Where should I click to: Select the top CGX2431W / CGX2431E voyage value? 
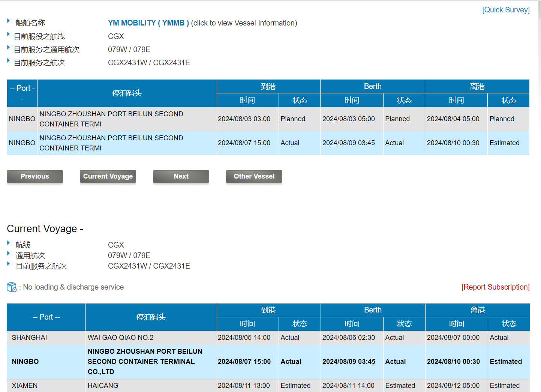[149, 63]
